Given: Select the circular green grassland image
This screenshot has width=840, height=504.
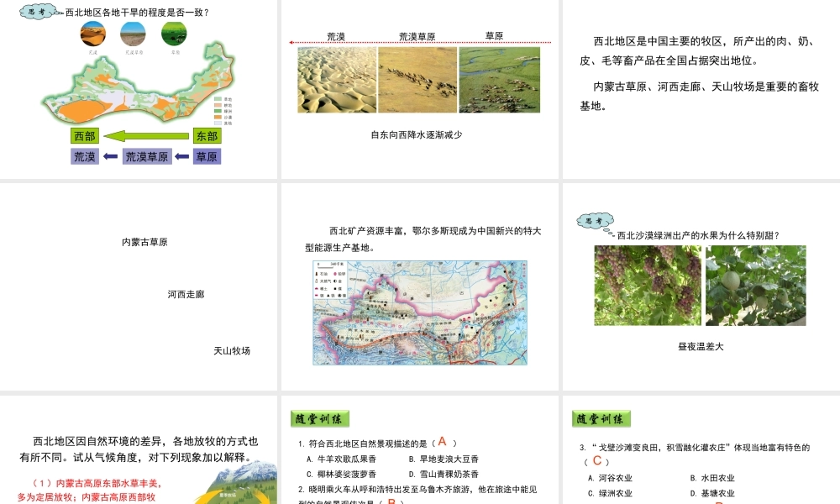Looking at the screenshot, I should pos(174,34).
